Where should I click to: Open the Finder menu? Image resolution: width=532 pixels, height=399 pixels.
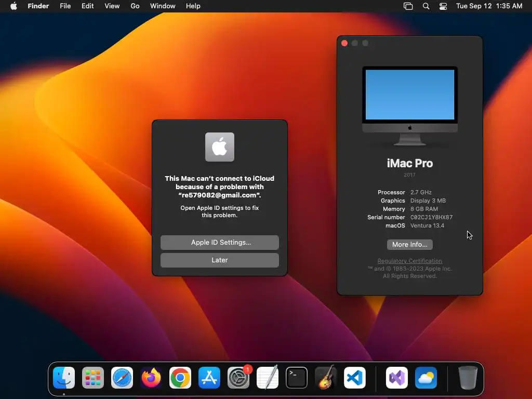click(38, 6)
